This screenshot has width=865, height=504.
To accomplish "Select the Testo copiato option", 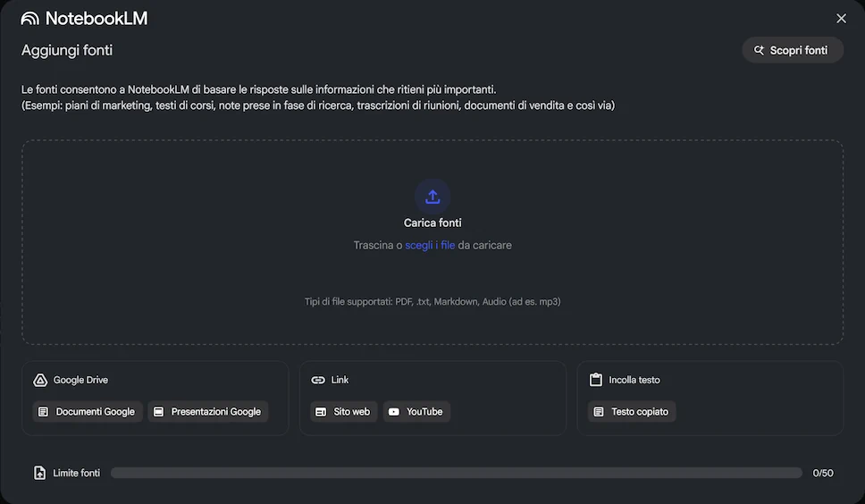I will point(632,411).
